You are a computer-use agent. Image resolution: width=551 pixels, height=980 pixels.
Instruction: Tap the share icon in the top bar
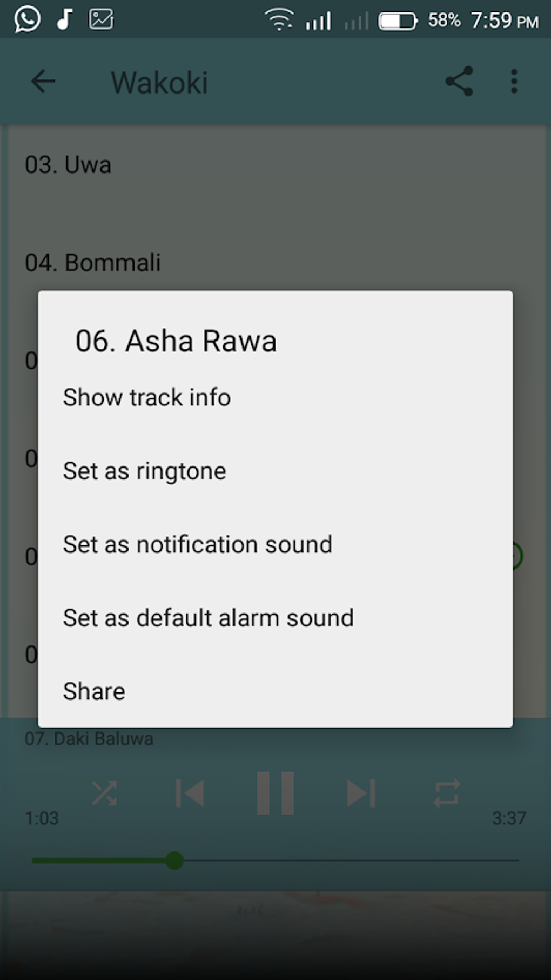point(459,82)
